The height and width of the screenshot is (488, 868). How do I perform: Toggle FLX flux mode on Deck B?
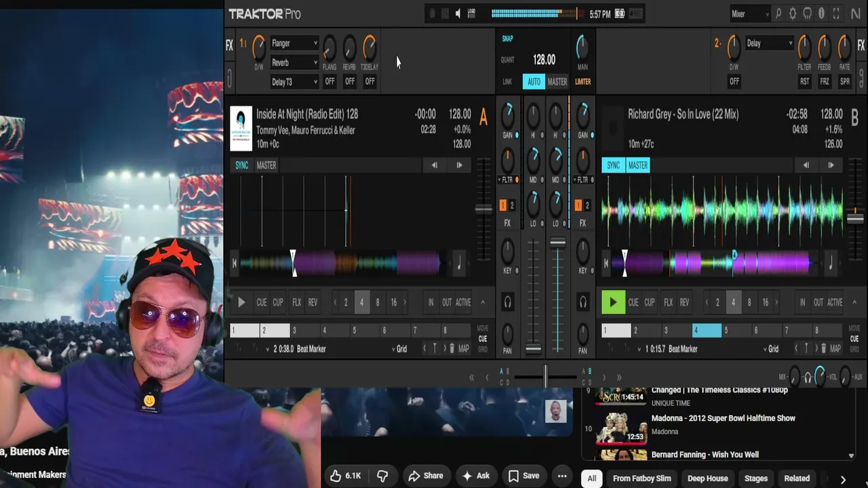(x=668, y=302)
